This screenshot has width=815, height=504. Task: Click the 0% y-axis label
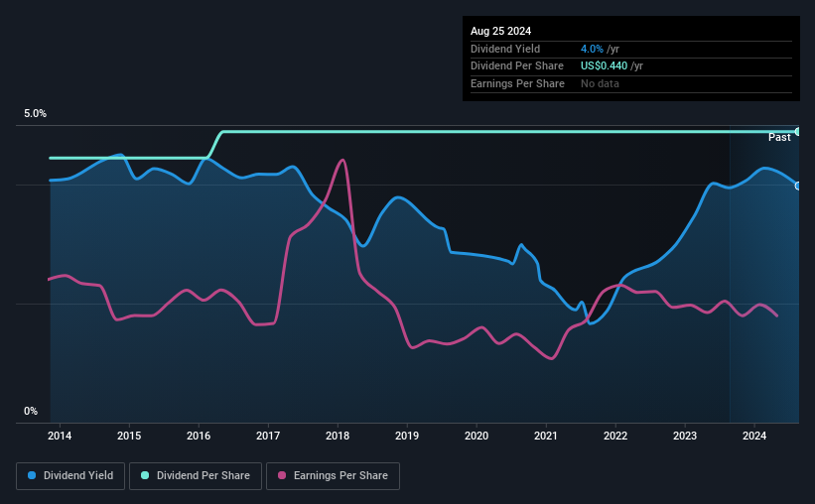tap(31, 411)
